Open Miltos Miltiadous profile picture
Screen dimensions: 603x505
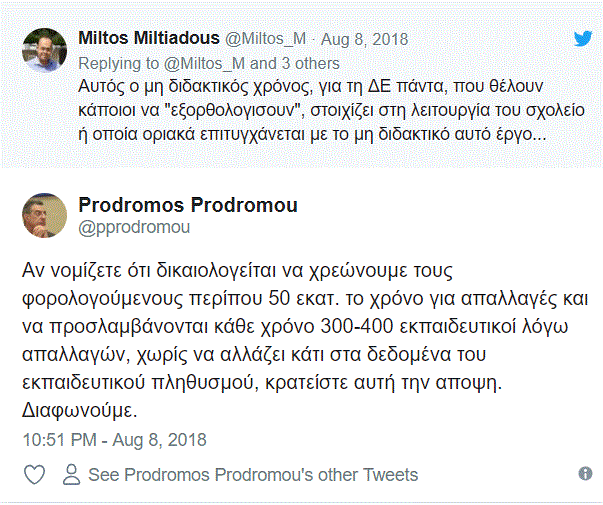(x=45, y=50)
